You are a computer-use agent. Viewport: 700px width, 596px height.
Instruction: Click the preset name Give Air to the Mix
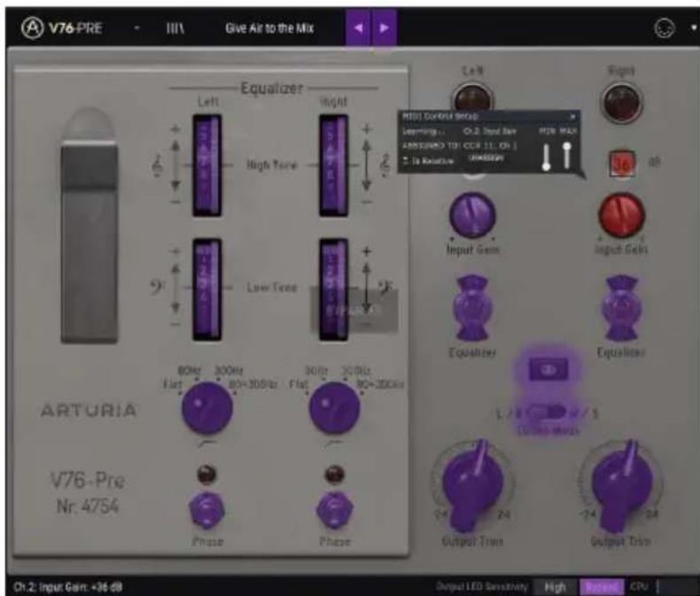269,28
